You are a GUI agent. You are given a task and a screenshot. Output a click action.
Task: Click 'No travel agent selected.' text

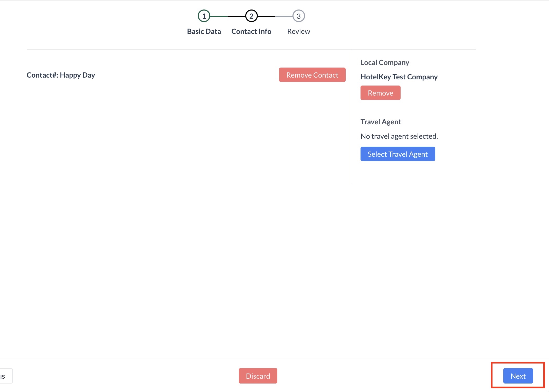click(399, 136)
